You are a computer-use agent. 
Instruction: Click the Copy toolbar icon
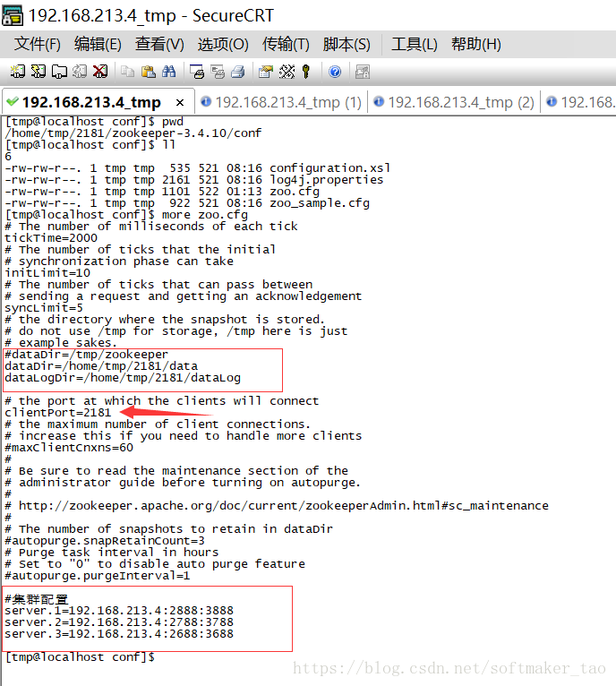pos(127,72)
